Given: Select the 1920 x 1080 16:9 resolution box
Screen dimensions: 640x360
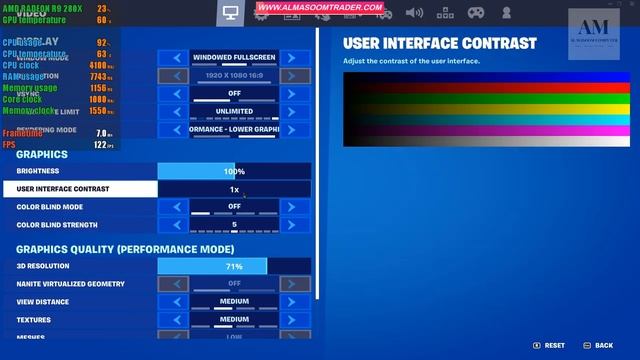Looking at the screenshot, I should (x=234, y=76).
